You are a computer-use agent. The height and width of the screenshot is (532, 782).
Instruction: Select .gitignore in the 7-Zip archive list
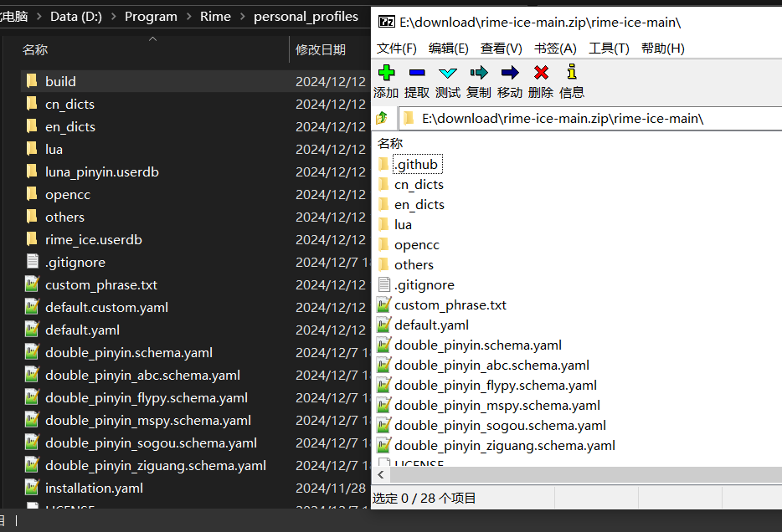(x=424, y=285)
